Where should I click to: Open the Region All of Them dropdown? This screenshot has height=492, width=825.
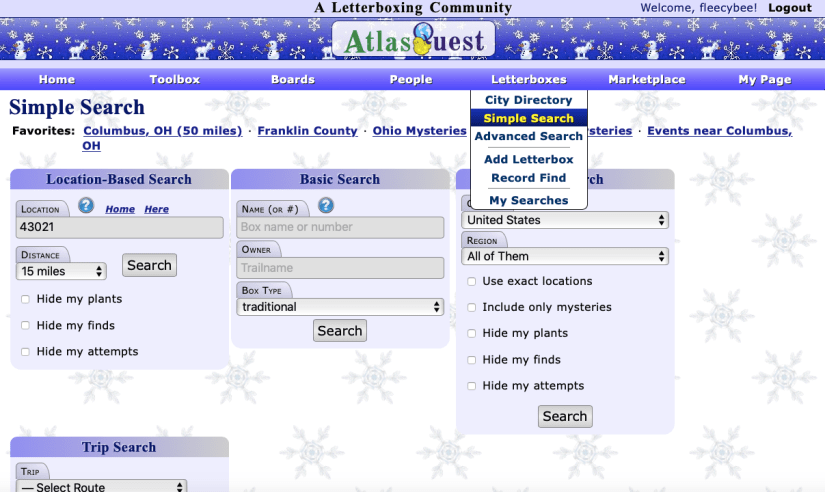(565, 256)
